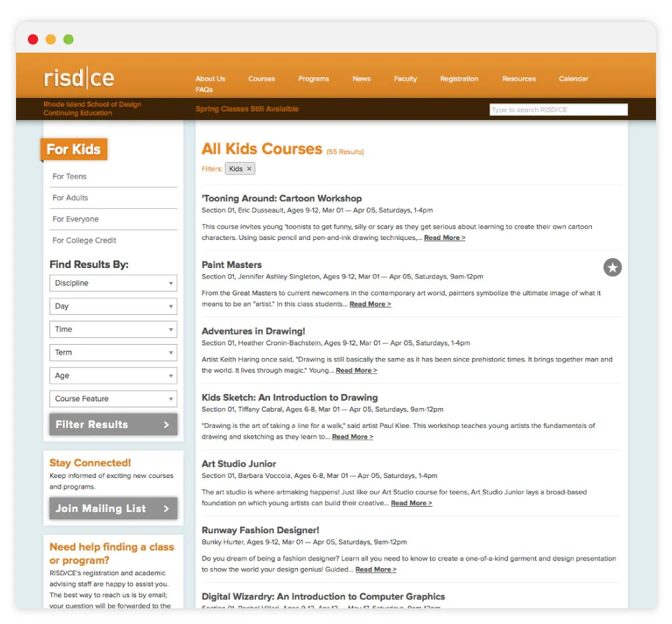
Task: Click Read More for Runway Fashion Designer
Action: (x=376, y=570)
